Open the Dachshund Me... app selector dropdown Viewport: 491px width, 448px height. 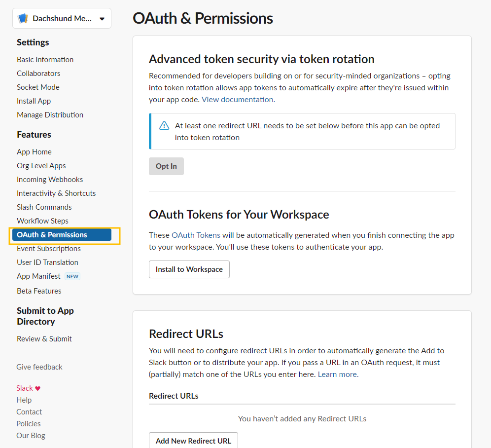coord(62,18)
